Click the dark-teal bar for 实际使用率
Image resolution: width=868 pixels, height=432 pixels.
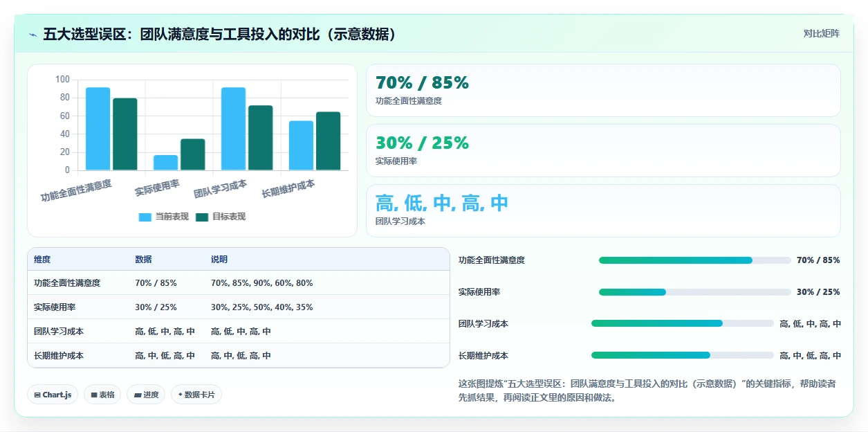pyautogui.click(x=193, y=154)
